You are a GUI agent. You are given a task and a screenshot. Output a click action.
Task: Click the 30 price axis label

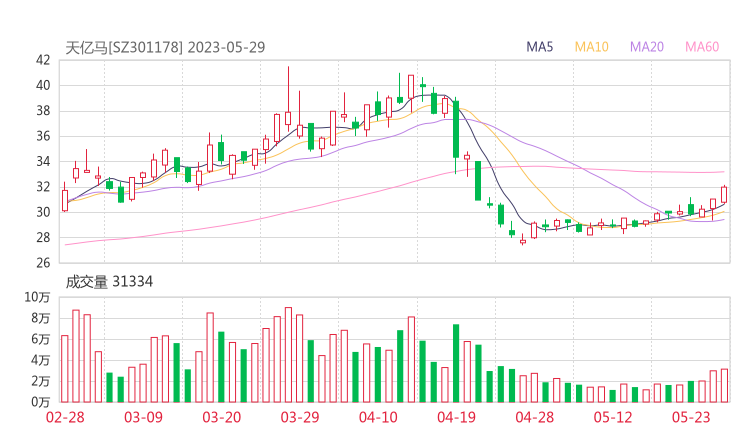(43, 212)
